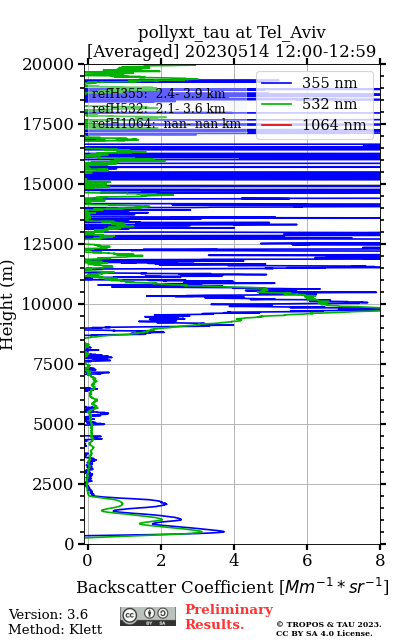This screenshot has height=640, width=400.
Task: Click the Height (m) y-axis label
Action: tap(7, 304)
